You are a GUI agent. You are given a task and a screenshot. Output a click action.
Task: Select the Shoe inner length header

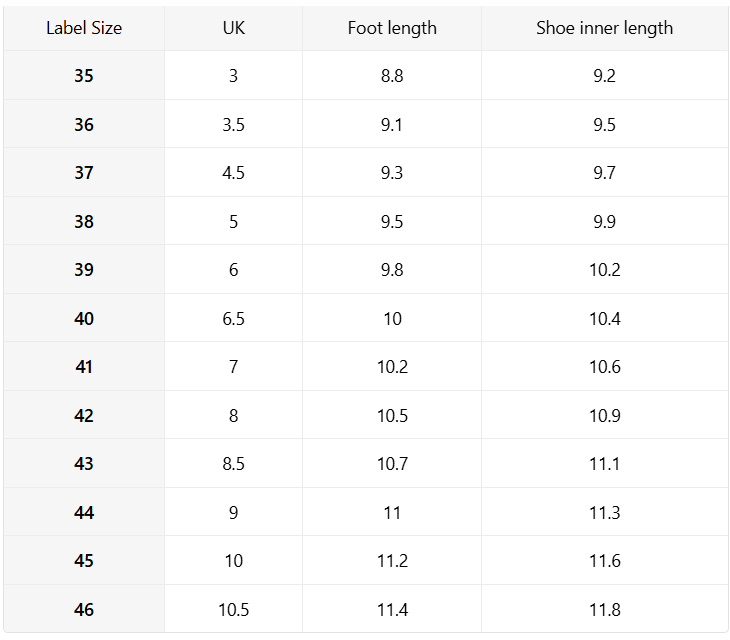pyautogui.click(x=604, y=28)
